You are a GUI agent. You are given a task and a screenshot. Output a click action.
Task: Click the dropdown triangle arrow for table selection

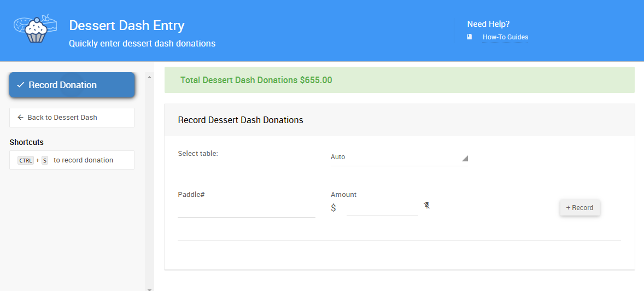[x=465, y=158]
